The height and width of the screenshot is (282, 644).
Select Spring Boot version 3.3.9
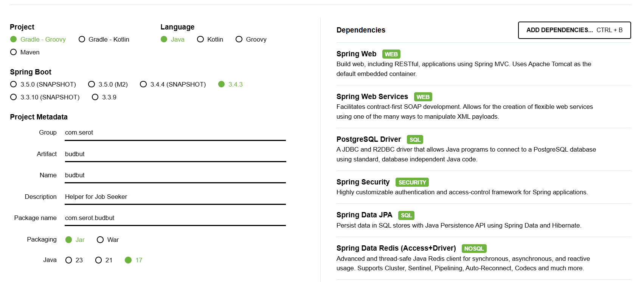pyautogui.click(x=104, y=97)
